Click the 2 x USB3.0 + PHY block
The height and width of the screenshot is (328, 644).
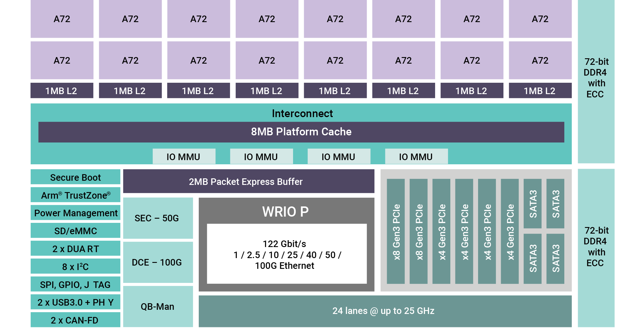tap(75, 302)
